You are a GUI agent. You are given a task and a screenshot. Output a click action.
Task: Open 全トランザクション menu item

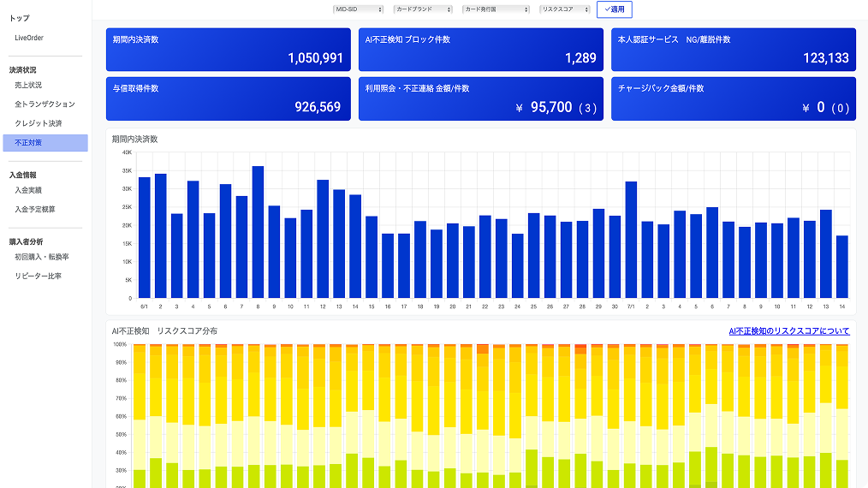pos(45,104)
